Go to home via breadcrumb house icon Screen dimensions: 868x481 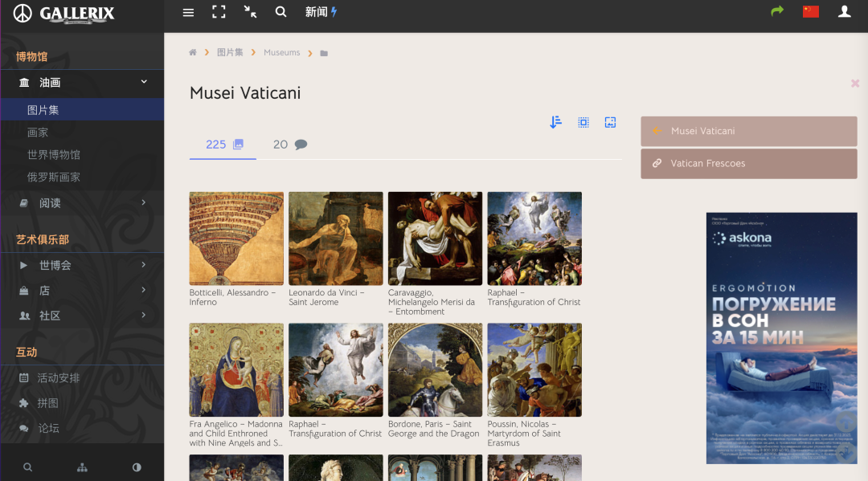[193, 52]
